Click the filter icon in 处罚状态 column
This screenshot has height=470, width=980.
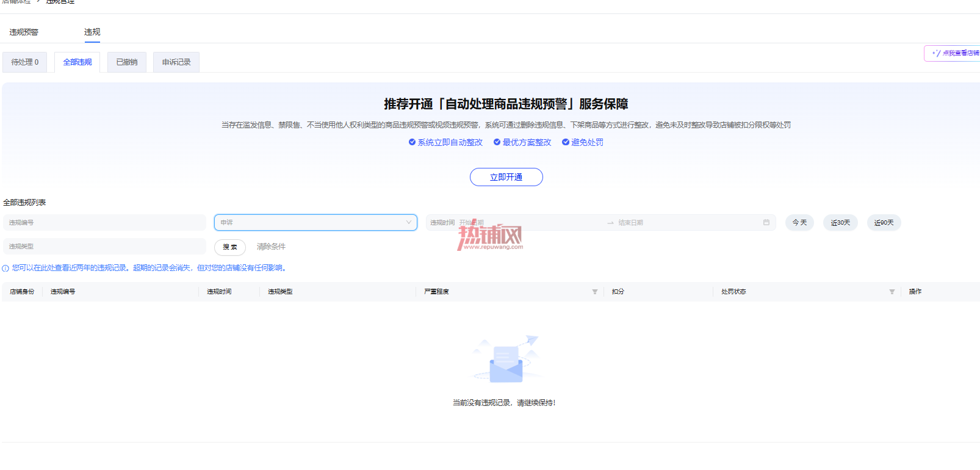[x=892, y=292]
